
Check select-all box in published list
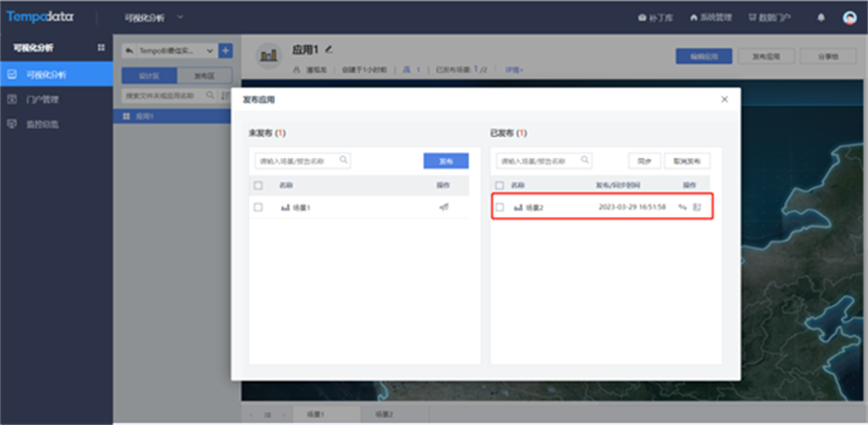500,185
